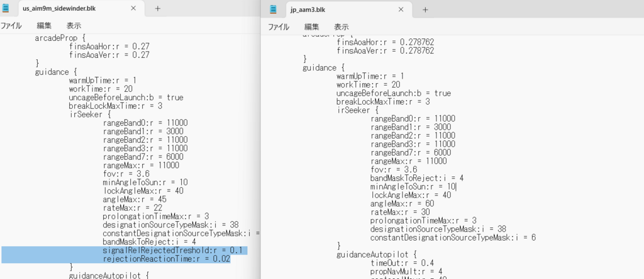Close the us_aim9m_sidewinder.blk tab
The width and height of the screenshot is (644, 279).
point(133,9)
